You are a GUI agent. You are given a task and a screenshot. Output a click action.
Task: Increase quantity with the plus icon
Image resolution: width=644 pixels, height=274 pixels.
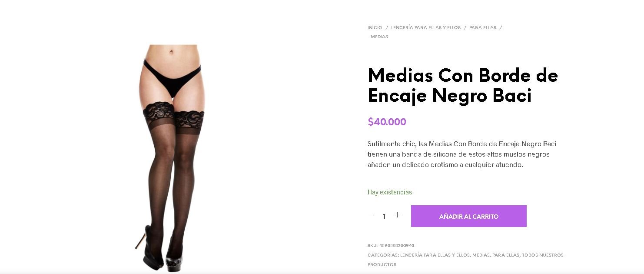(397, 215)
